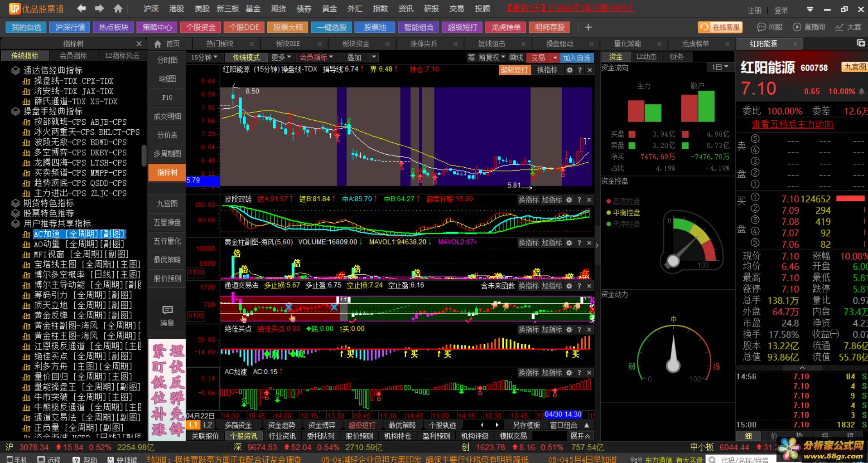Open the 财务 tab in the fund panel
Viewport: 868px width, 463px height.
[676, 57]
